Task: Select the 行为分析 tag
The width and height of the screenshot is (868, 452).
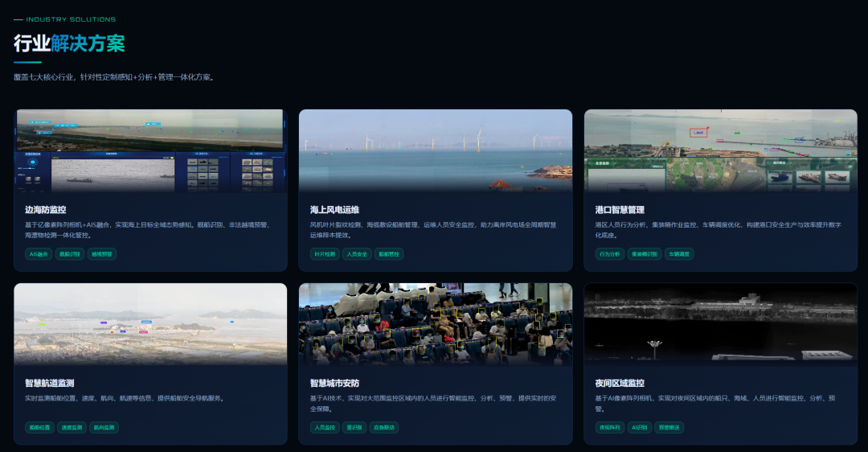Action: tap(609, 254)
